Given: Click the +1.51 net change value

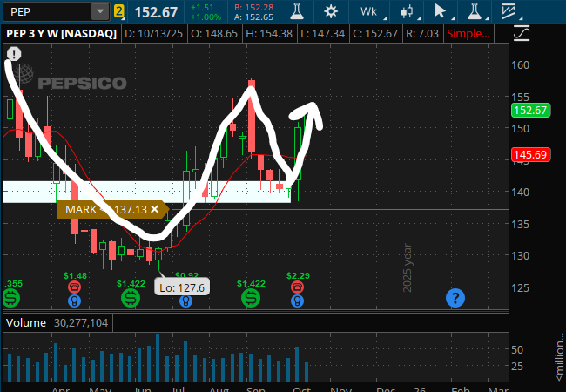Looking at the screenshot, I should [202, 7].
